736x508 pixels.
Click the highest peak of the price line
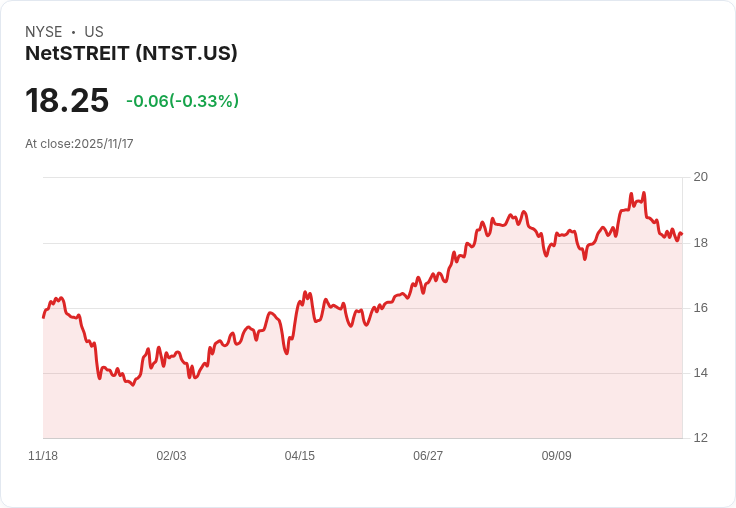(644, 192)
